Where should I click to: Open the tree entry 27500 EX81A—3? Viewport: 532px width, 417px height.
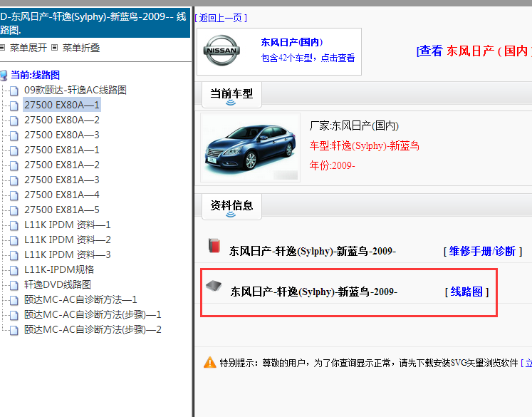click(62, 180)
